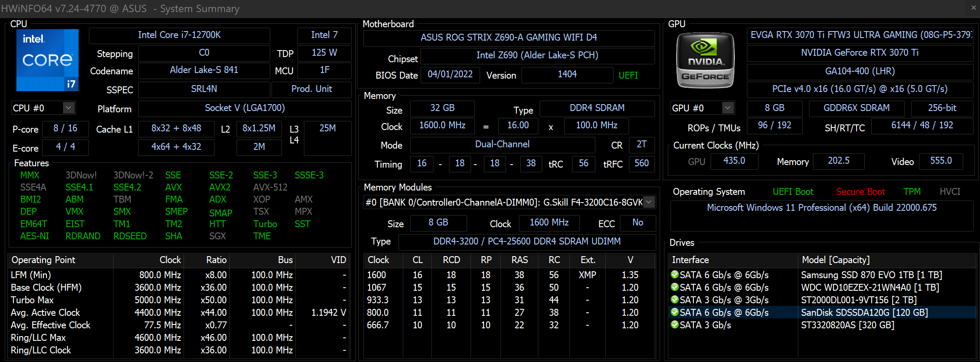Click the Intel Z690 chipset field
The height and width of the screenshot is (362, 980).
[x=537, y=55]
